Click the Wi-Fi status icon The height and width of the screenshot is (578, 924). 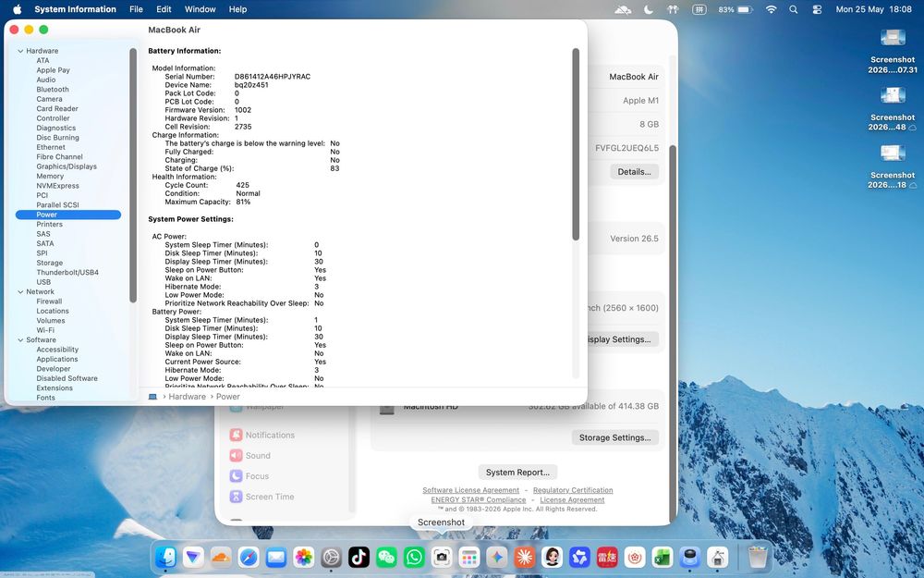point(771,9)
